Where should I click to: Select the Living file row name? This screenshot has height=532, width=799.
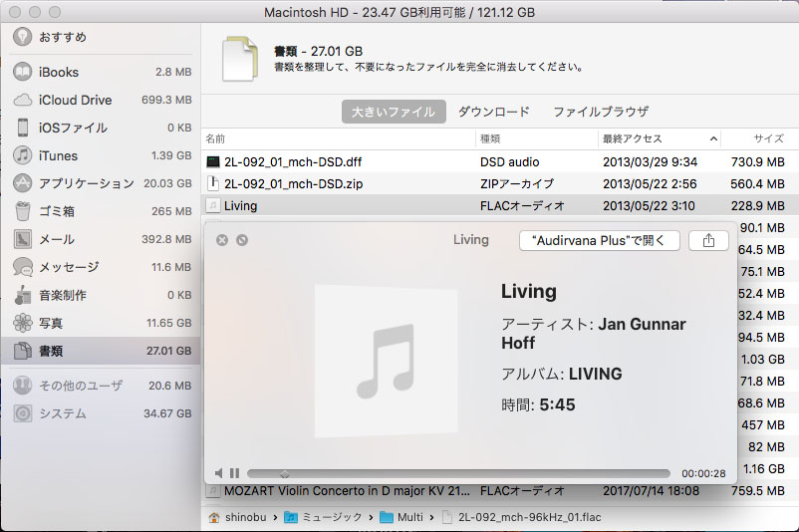(240, 205)
